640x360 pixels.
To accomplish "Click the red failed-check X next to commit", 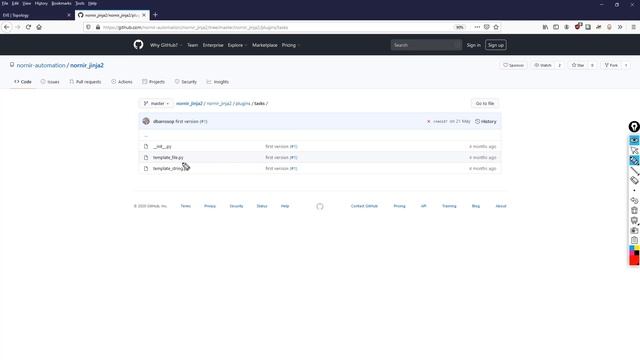I will (x=429, y=122).
